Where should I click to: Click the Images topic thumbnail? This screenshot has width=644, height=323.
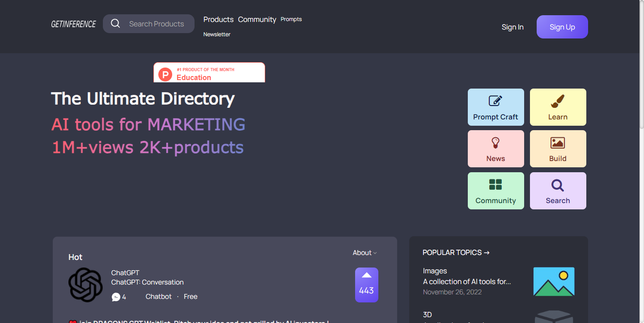[x=554, y=282]
